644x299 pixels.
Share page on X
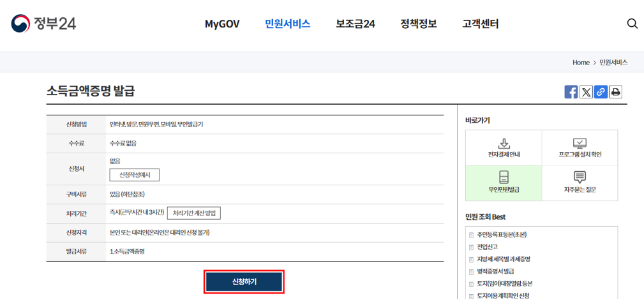pos(586,92)
